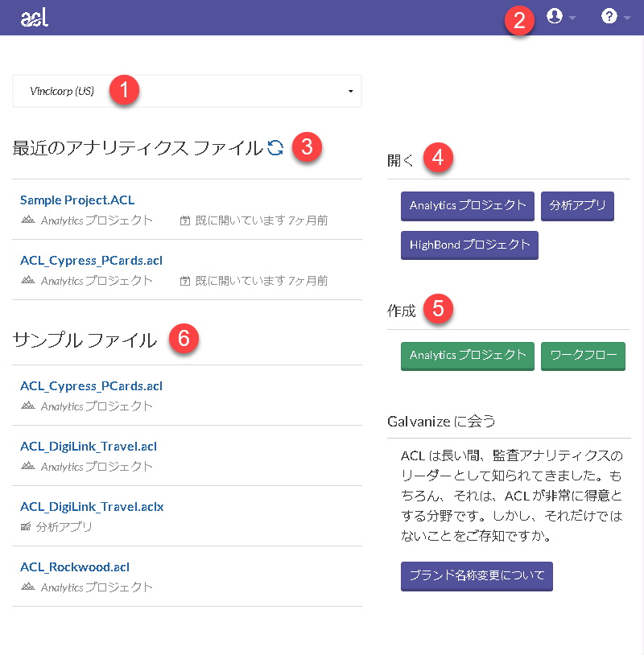Image resolution: width=644 pixels, height=655 pixels.
Task: Open the help question mark menu
Action: 609,17
